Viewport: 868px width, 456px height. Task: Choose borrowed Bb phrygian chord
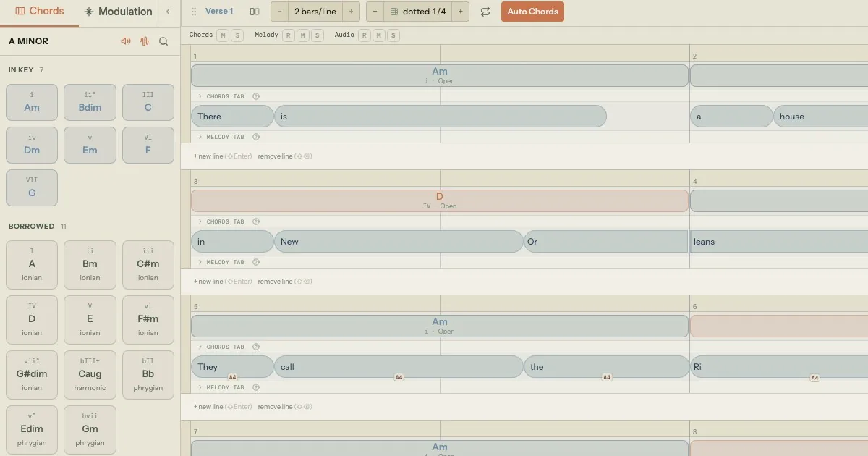[148, 375]
